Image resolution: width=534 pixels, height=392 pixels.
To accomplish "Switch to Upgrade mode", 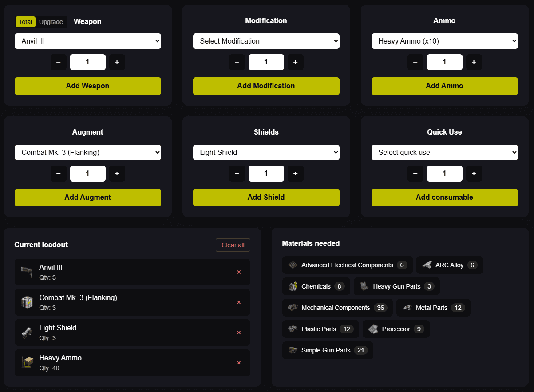I will tap(51, 21).
